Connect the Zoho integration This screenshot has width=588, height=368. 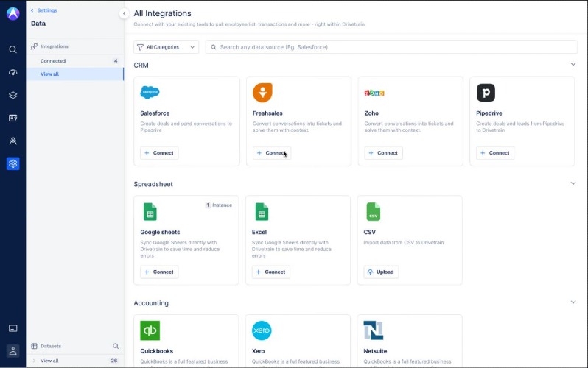click(384, 153)
